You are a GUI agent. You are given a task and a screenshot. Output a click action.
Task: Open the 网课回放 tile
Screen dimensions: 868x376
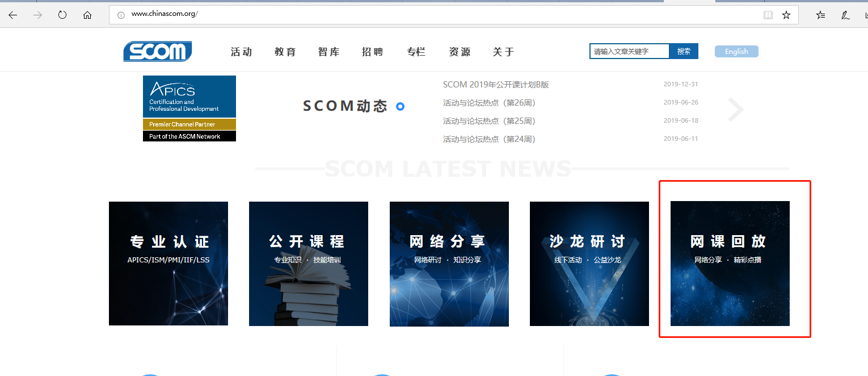[730, 264]
